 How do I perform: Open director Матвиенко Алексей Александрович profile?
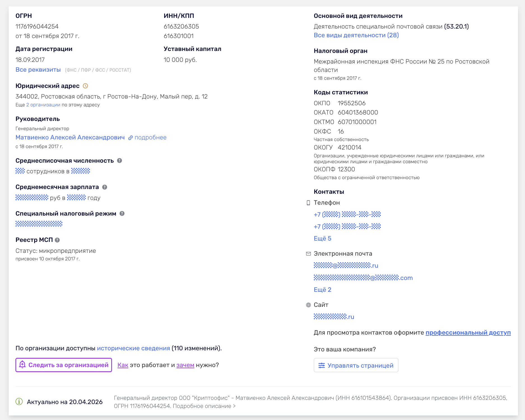70,137
